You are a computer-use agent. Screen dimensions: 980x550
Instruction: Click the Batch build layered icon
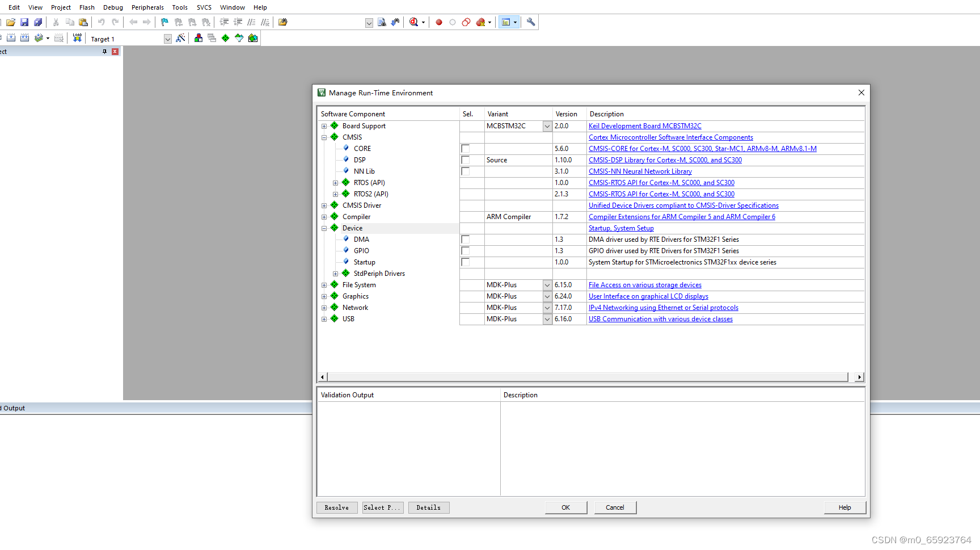point(39,38)
